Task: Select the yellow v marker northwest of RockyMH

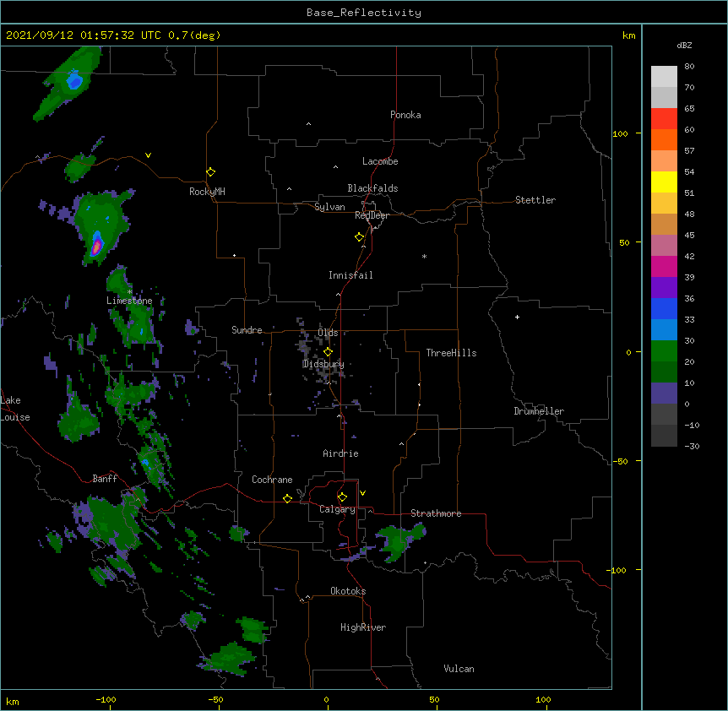Action: pos(148,155)
